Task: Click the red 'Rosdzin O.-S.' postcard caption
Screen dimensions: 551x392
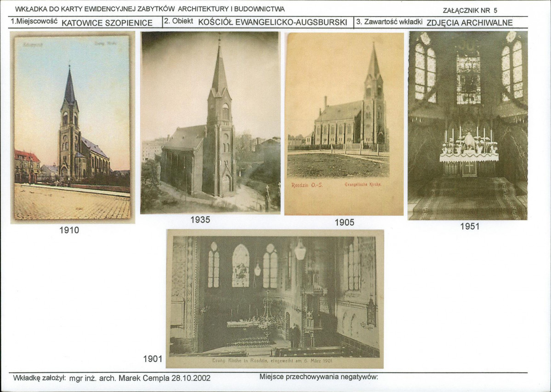Action: [x=307, y=185]
